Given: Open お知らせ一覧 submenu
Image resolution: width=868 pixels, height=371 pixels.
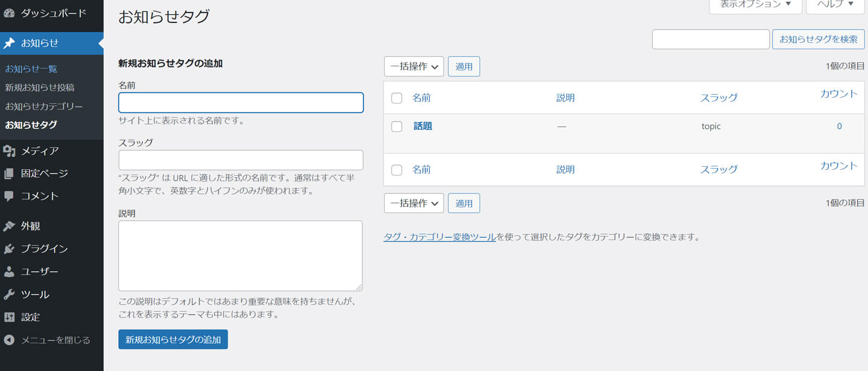Looking at the screenshot, I should pyautogui.click(x=31, y=69).
